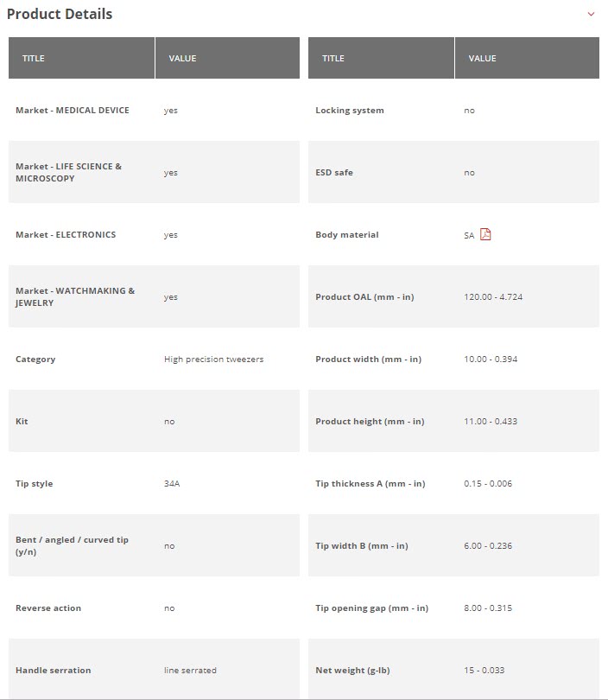Viewport: 608px width, 700px height.
Task: Collapse the Product Details section chevron
Action: [x=591, y=14]
